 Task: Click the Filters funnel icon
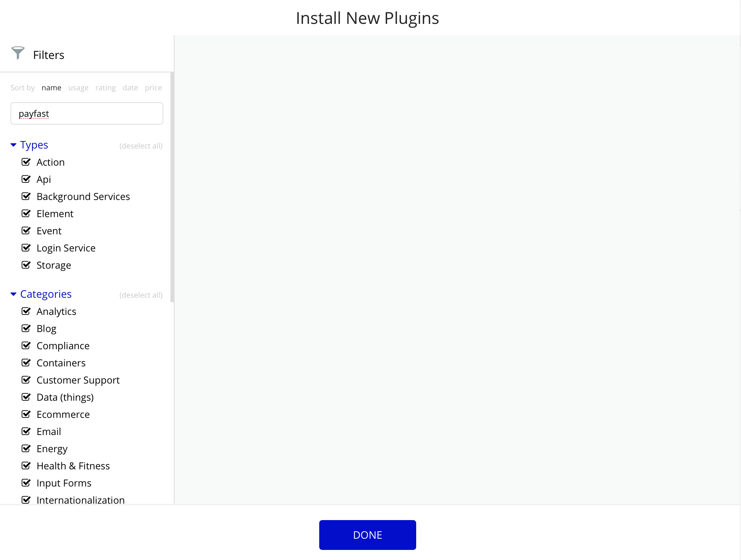click(18, 53)
